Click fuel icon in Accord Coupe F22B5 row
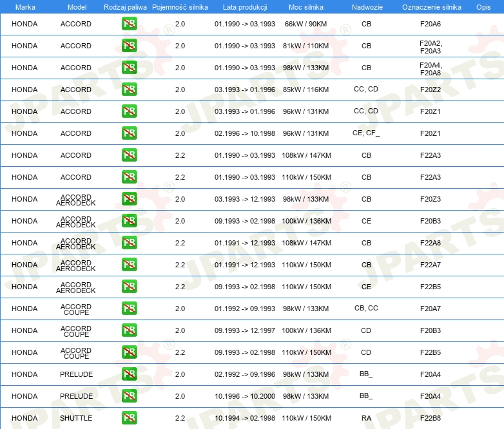 [129, 352]
